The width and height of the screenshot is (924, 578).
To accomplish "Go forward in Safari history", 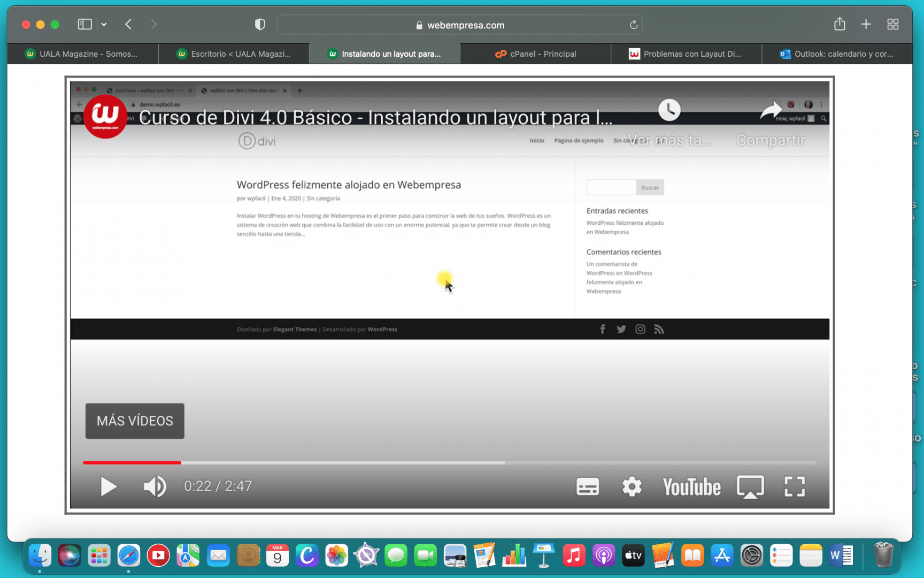I will click(153, 24).
